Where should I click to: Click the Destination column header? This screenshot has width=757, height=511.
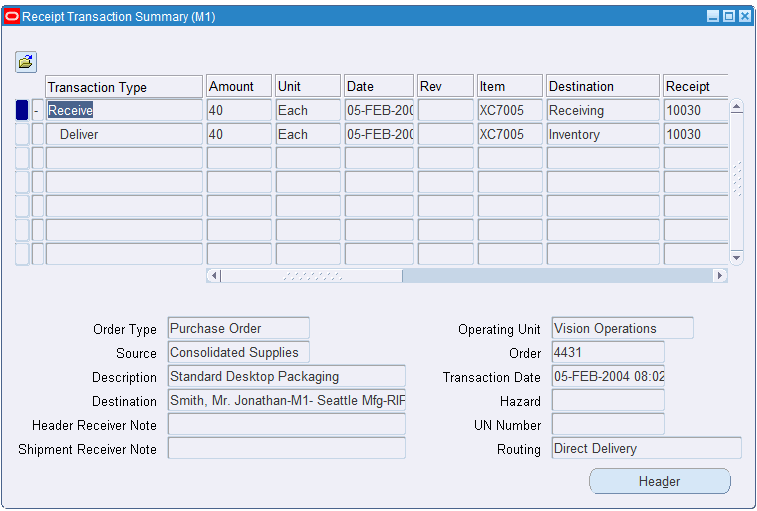[603, 86]
